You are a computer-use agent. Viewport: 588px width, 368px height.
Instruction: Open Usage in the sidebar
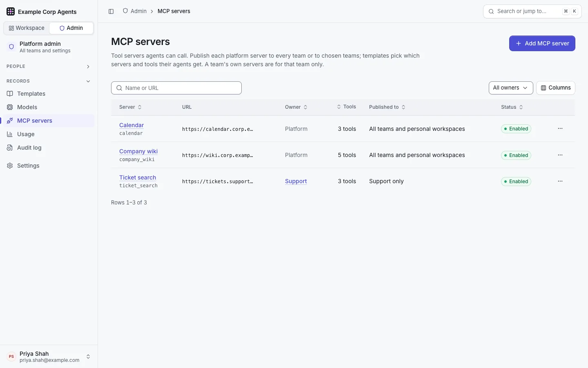[49, 134]
